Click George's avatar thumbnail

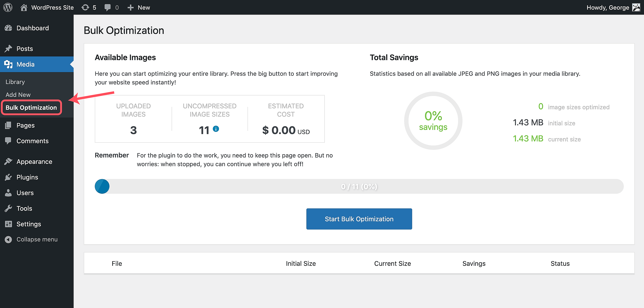(x=636, y=7)
